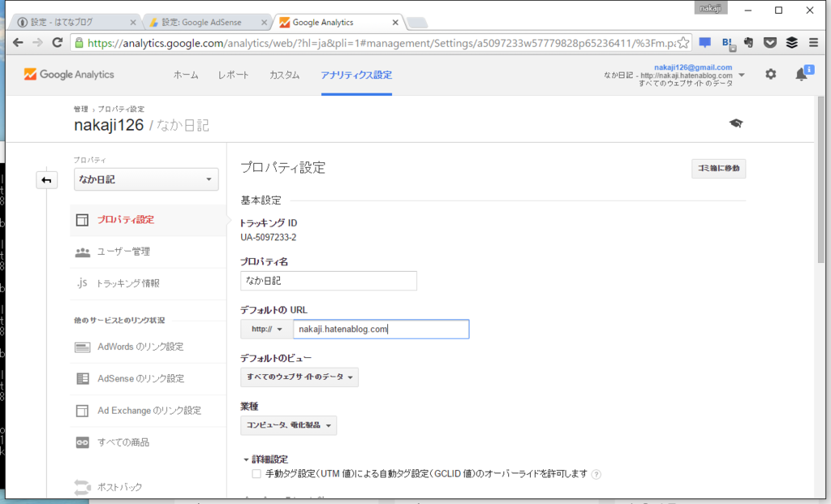Click the browser address bar
Screen dimensions: 831x504
[x=381, y=43]
